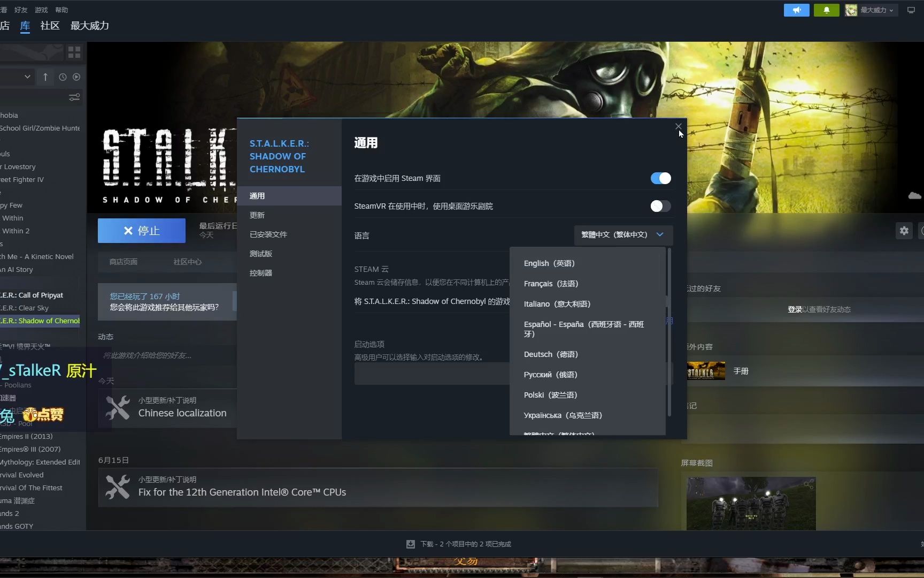Go to the 社区 community nav tab
The image size is (924, 578).
click(50, 26)
